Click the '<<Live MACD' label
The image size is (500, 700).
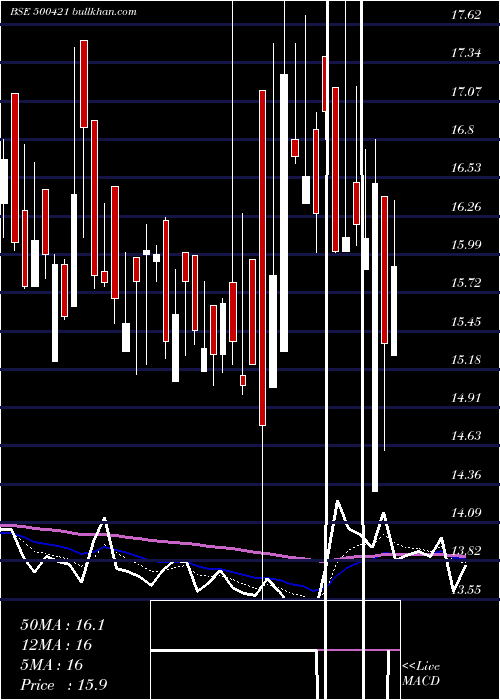tap(421, 674)
